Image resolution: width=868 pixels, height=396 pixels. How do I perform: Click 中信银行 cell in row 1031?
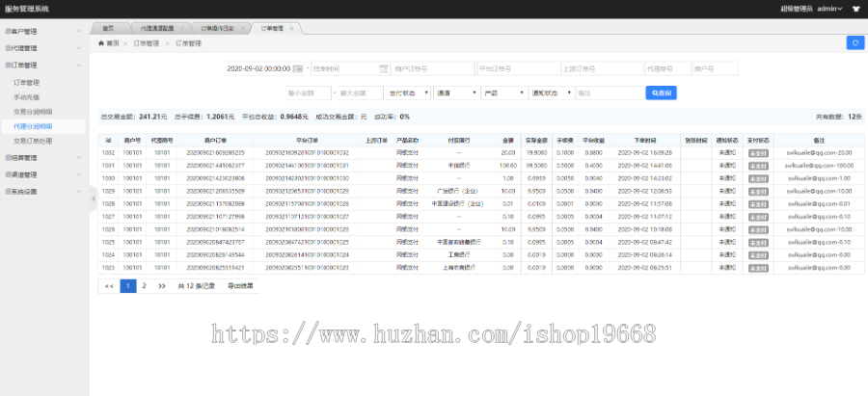459,166
